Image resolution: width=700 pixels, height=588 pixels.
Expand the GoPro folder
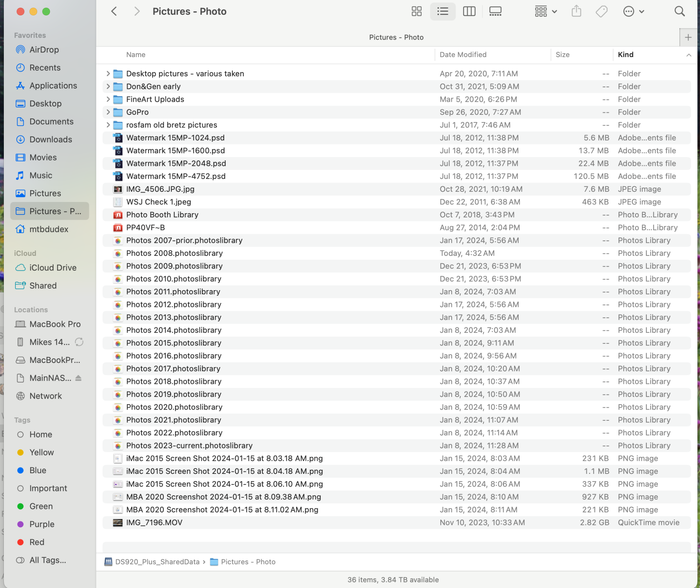(x=108, y=112)
